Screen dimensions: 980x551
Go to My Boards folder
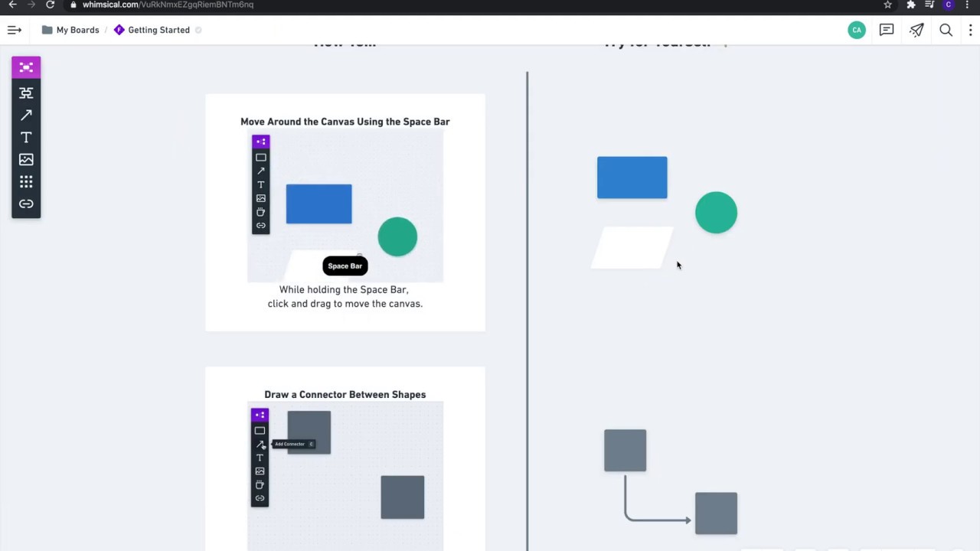[70, 30]
